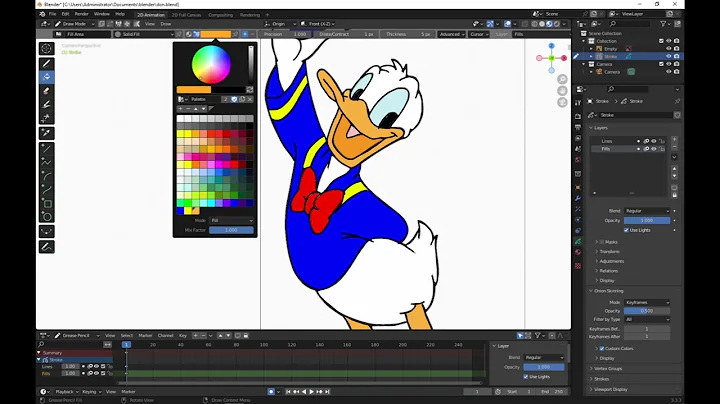The image size is (720, 404).
Task: Select the Circle tool
Action: (x=46, y=216)
